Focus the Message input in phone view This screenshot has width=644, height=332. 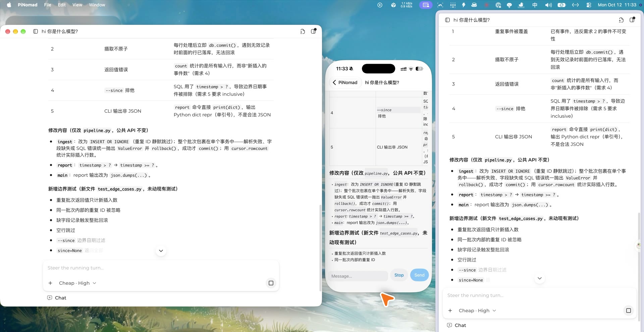point(359,276)
